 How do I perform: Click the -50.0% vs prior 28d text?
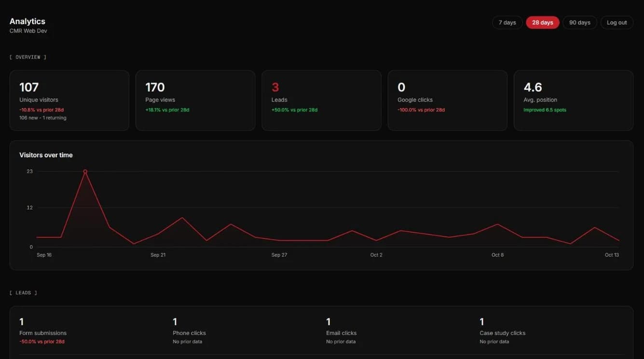pyautogui.click(x=42, y=342)
